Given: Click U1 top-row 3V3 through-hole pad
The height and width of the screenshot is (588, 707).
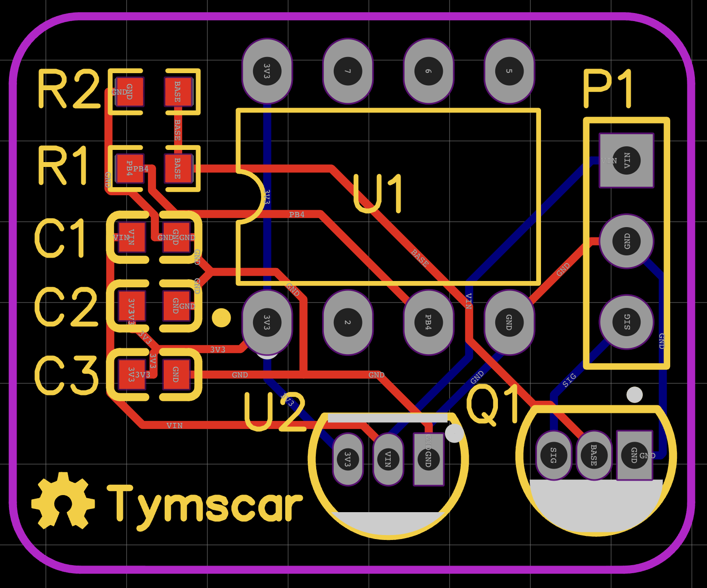Looking at the screenshot, I should (x=267, y=71).
